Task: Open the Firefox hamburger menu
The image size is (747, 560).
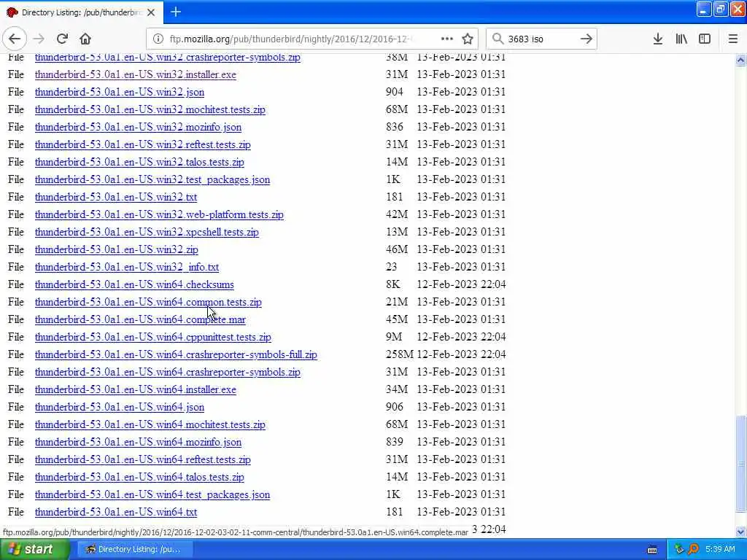Action: 732,39
